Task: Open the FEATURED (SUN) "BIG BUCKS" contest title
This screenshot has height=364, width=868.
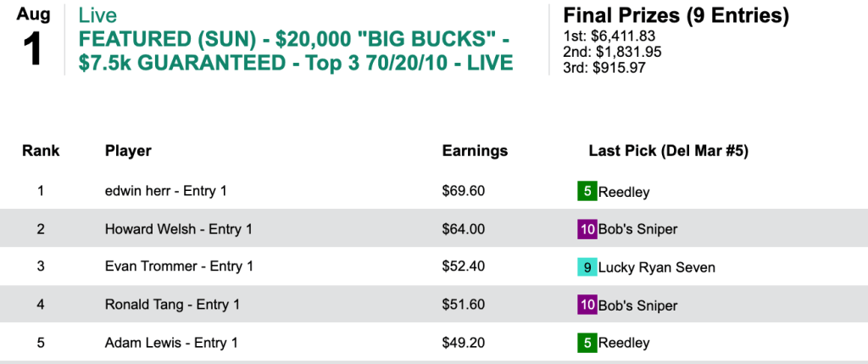Action: click(x=296, y=51)
